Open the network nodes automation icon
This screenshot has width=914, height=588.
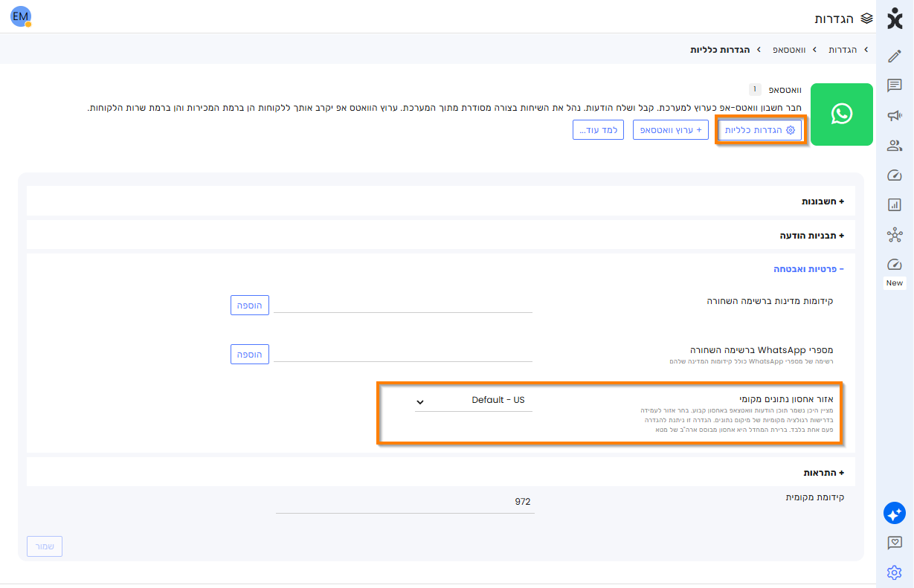click(895, 236)
